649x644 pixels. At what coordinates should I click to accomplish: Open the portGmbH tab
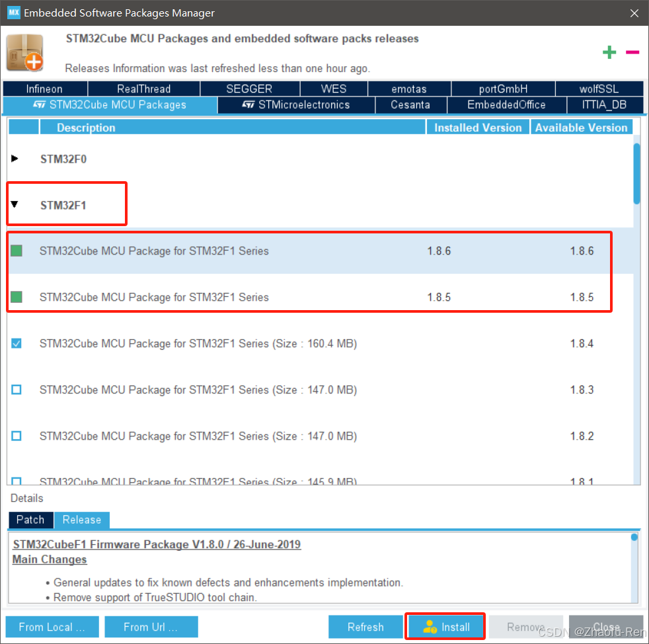click(x=503, y=89)
